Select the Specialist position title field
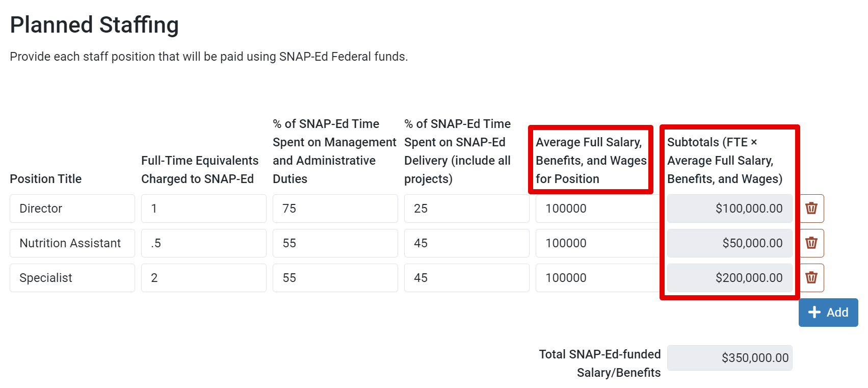 (72, 278)
